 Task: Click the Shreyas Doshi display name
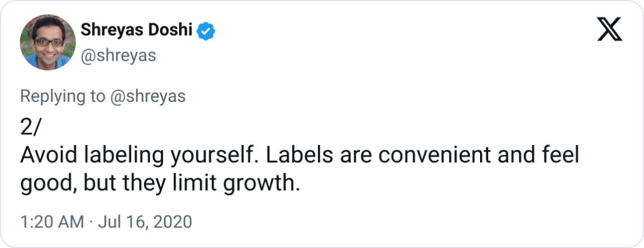136,30
